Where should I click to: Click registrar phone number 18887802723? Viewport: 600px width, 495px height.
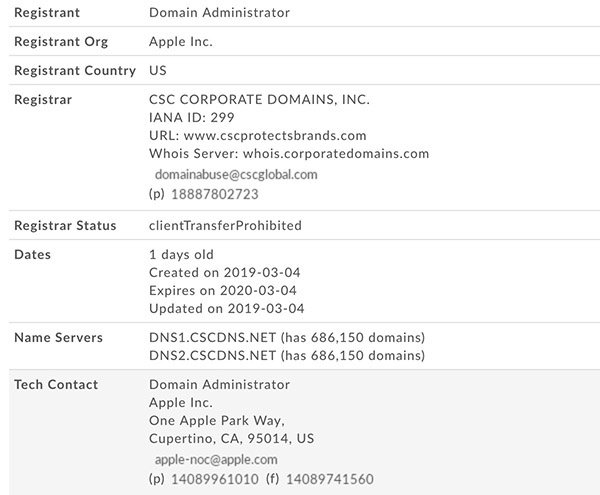[x=215, y=194]
